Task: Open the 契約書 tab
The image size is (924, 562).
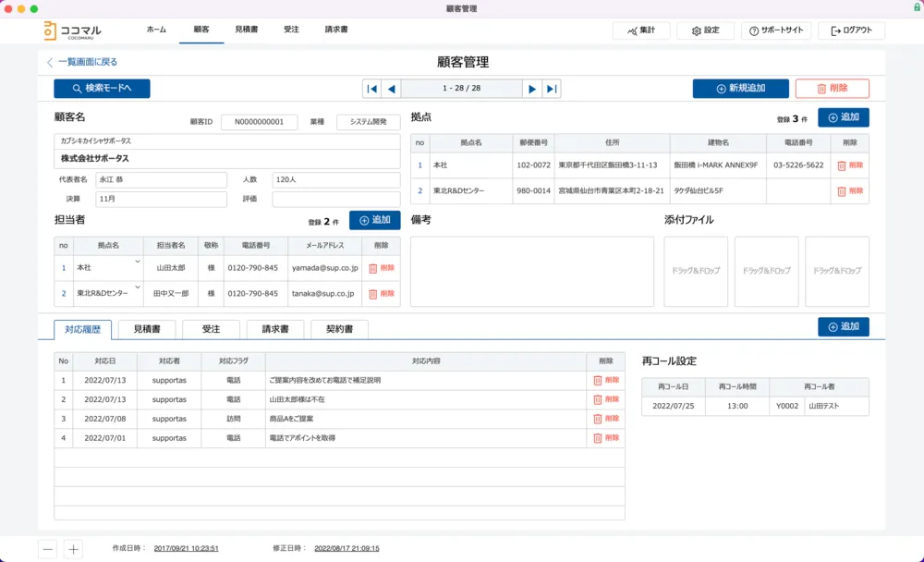Action: 339,329
